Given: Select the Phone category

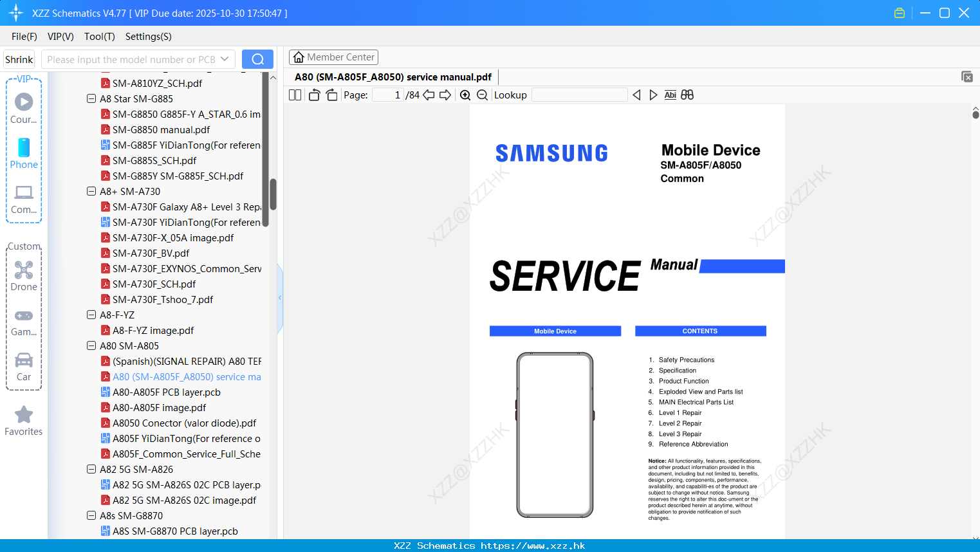Looking at the screenshot, I should 24,153.
